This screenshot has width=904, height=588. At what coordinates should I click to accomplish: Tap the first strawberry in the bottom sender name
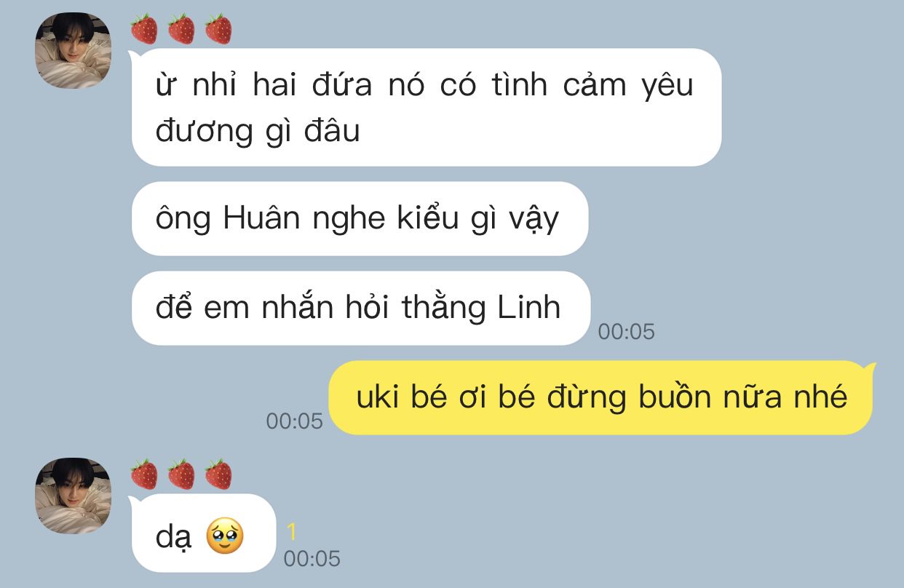144,474
